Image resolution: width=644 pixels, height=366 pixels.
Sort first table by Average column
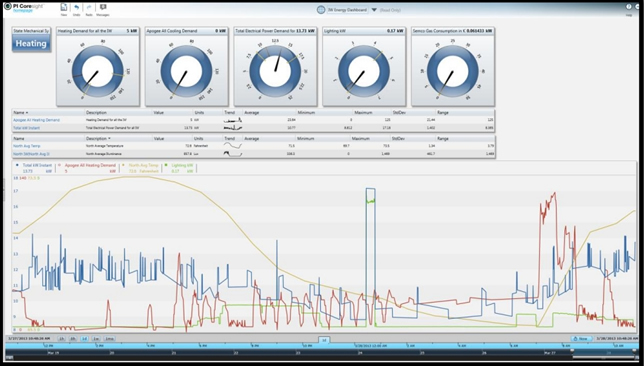tap(251, 113)
